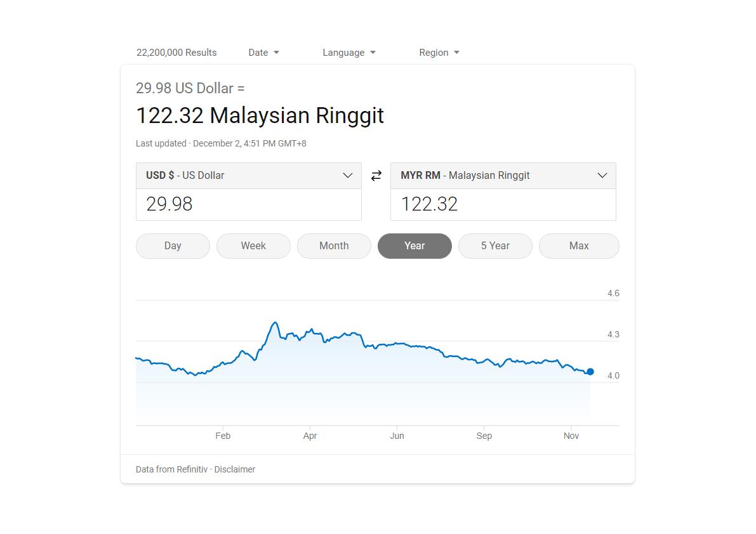This screenshot has width=756, height=534.
Task: Switch chart to 5 Year range
Action: point(495,246)
